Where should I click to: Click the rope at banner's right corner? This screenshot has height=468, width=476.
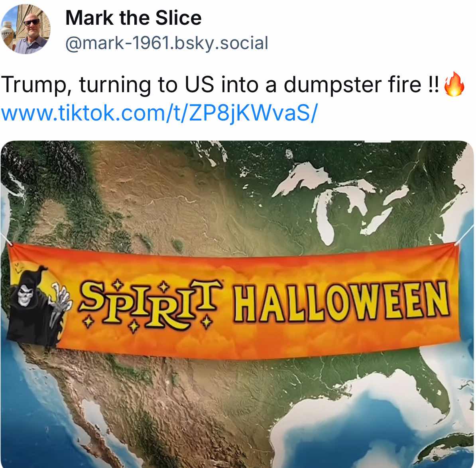pos(464,235)
